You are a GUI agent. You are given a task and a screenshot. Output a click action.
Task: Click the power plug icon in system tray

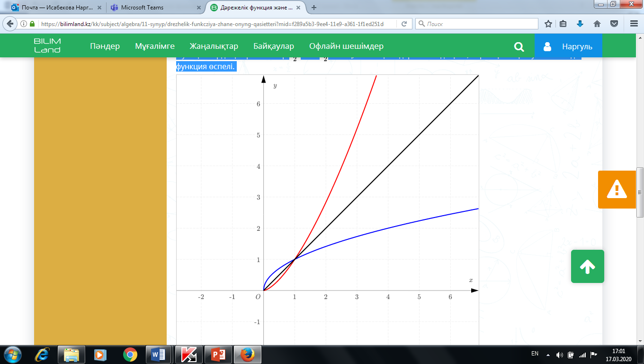(571, 355)
